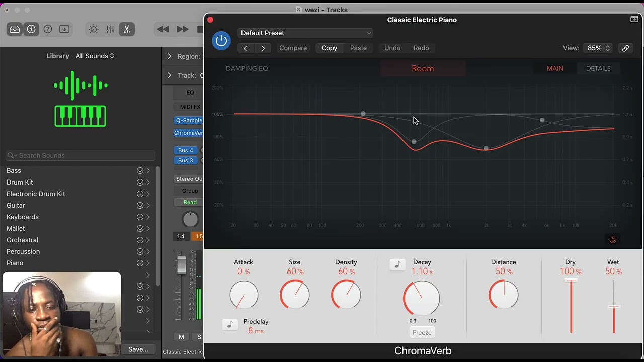Select the EQ dip point near 600 Hz
This screenshot has height=362, width=644.
(x=414, y=142)
